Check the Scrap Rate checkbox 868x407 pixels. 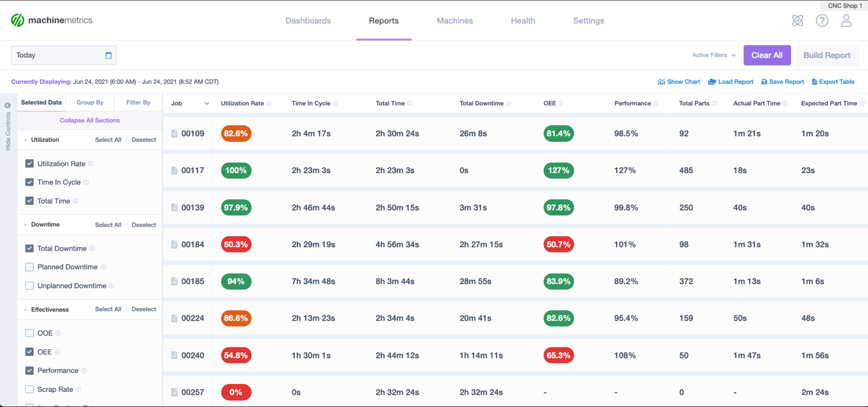(x=30, y=390)
